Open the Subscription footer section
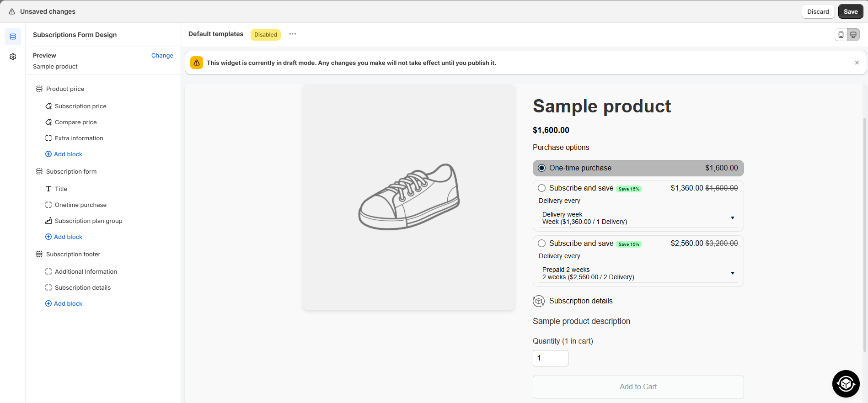868x403 pixels. coord(73,255)
